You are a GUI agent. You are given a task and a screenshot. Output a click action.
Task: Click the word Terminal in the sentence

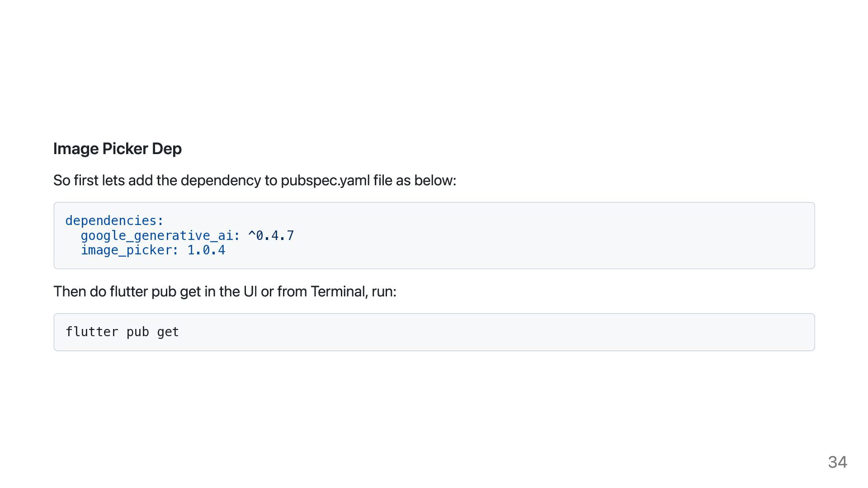339,292
